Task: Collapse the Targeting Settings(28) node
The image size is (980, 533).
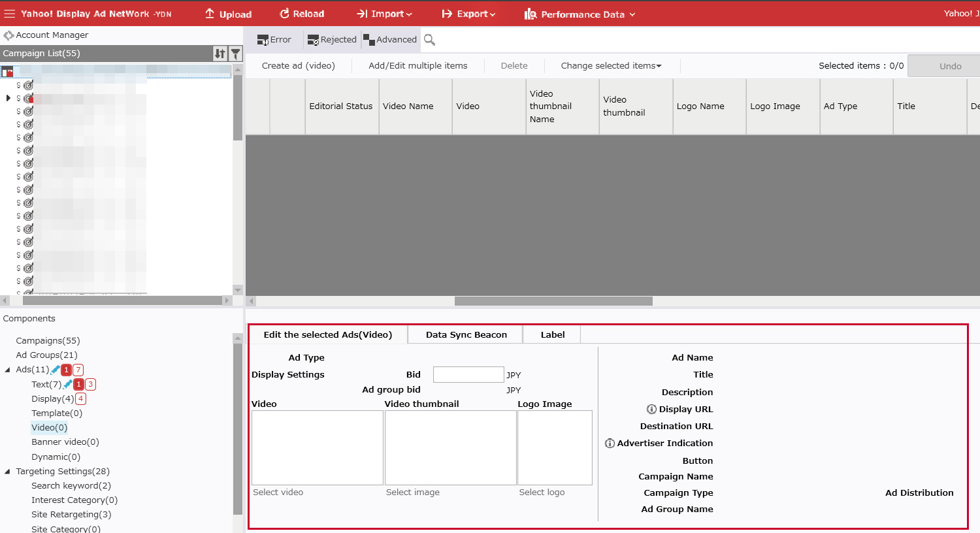Action: pos(8,472)
